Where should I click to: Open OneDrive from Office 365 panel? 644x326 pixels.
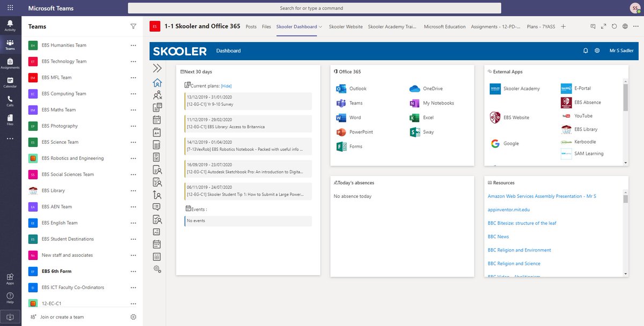click(x=426, y=88)
